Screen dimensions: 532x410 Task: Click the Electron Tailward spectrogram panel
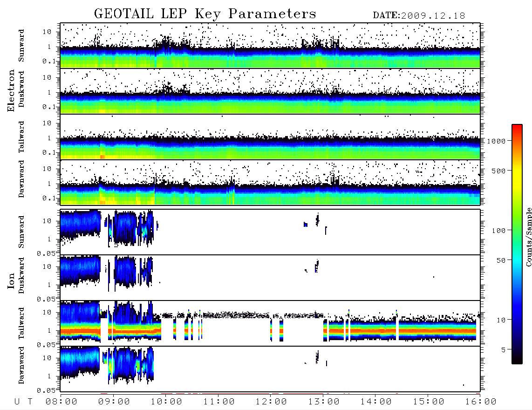(270, 137)
